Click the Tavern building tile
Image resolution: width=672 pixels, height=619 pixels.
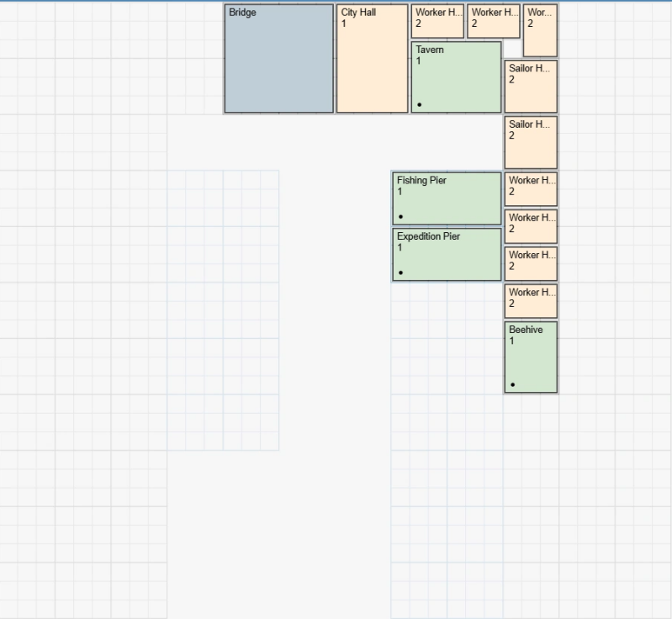(456, 77)
